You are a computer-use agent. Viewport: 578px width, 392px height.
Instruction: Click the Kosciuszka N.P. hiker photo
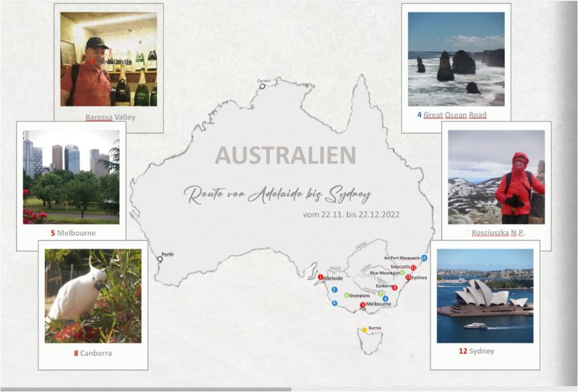point(496,177)
